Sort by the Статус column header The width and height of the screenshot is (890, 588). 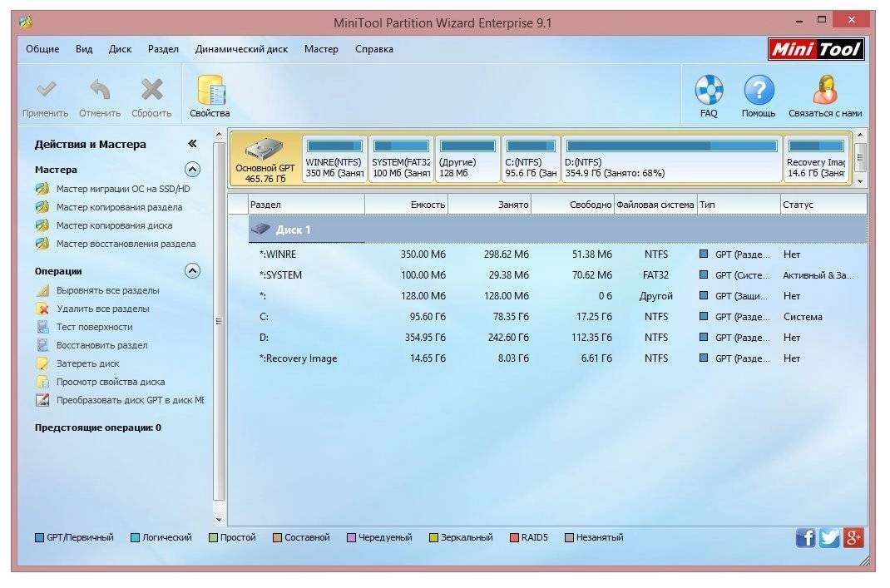pyautogui.click(x=823, y=205)
